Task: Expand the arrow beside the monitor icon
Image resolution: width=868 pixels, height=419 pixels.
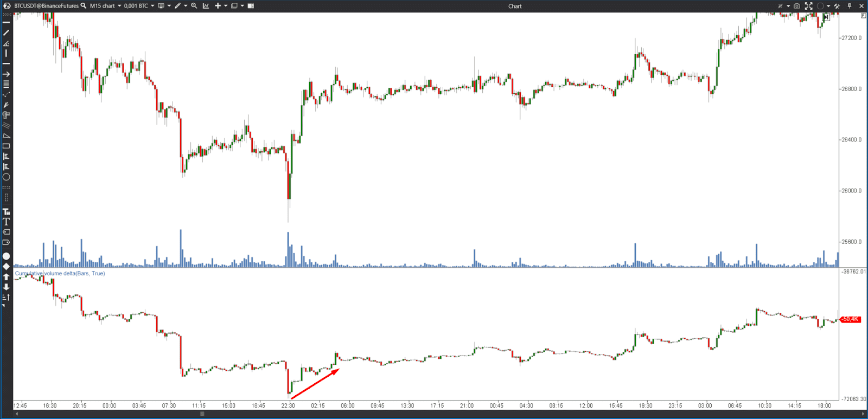Action: [x=169, y=6]
